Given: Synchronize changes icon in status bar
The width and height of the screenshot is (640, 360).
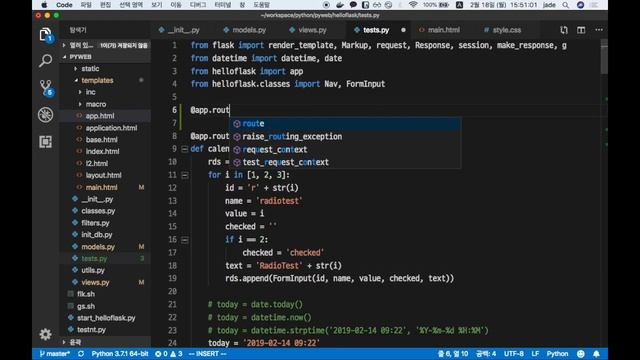Looking at the screenshot, I should pyautogui.click(x=81, y=354).
